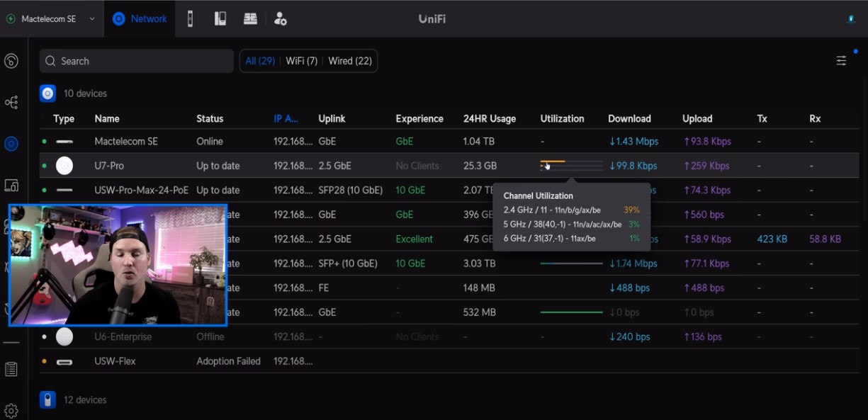Image resolution: width=868 pixels, height=420 pixels.
Task: Select the Wired (22) filter
Action: (x=350, y=61)
